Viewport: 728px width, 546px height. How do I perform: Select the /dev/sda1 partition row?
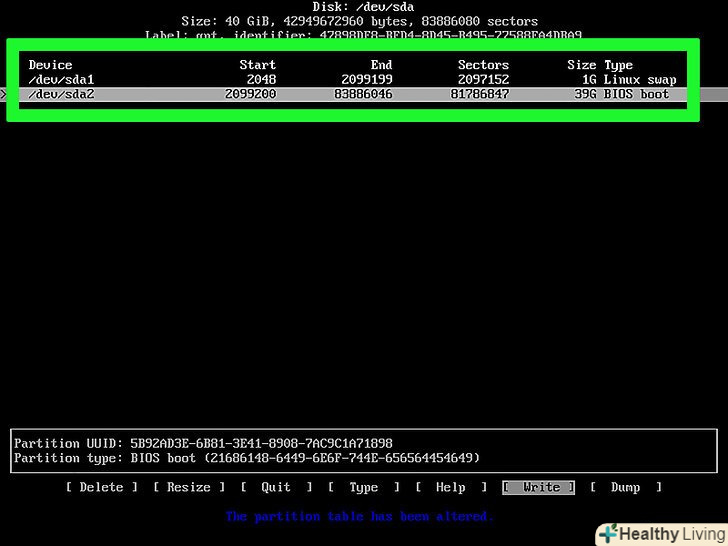62,80
